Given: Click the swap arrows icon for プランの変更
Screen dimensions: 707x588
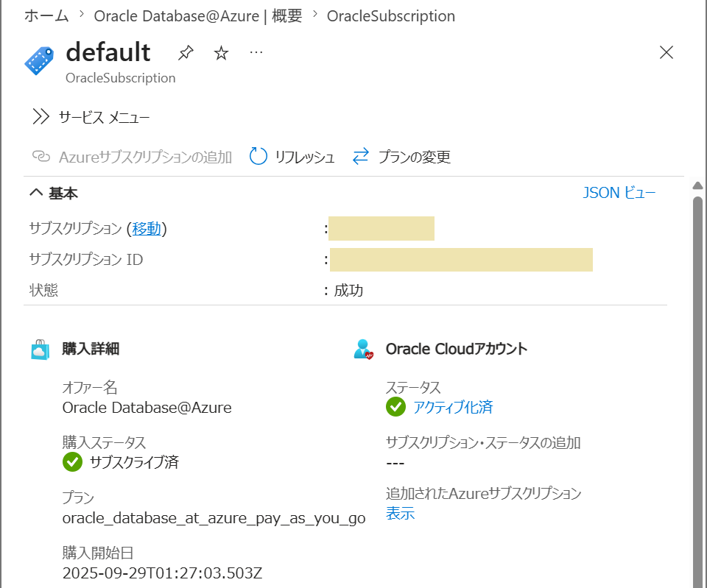Looking at the screenshot, I should pos(361,156).
